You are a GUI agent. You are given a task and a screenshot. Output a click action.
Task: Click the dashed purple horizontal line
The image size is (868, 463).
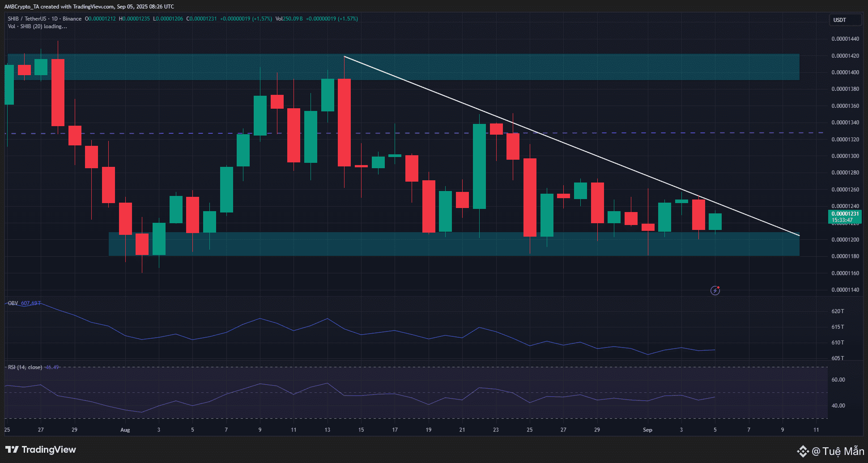pyautogui.click(x=414, y=133)
